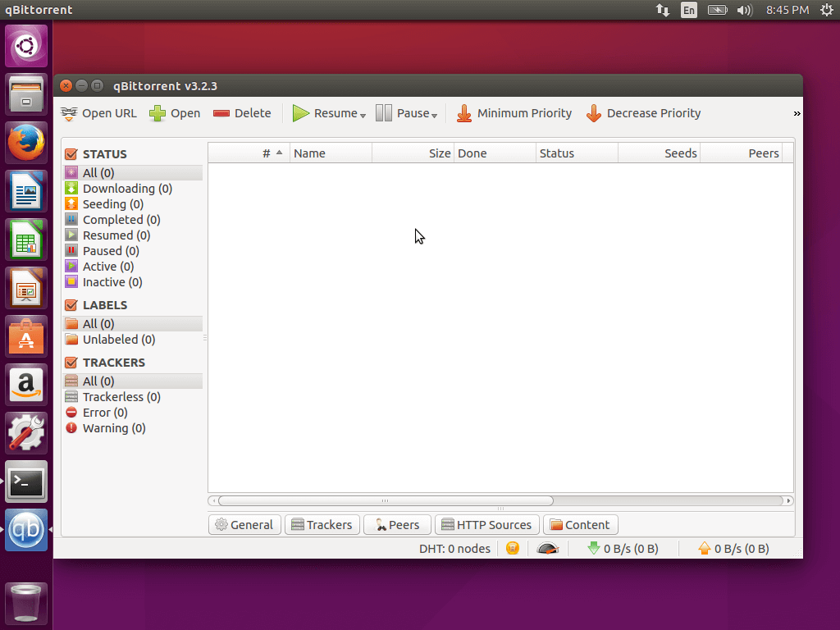Open the network indicator in top panel
The width and height of the screenshot is (840, 630).
(x=663, y=10)
